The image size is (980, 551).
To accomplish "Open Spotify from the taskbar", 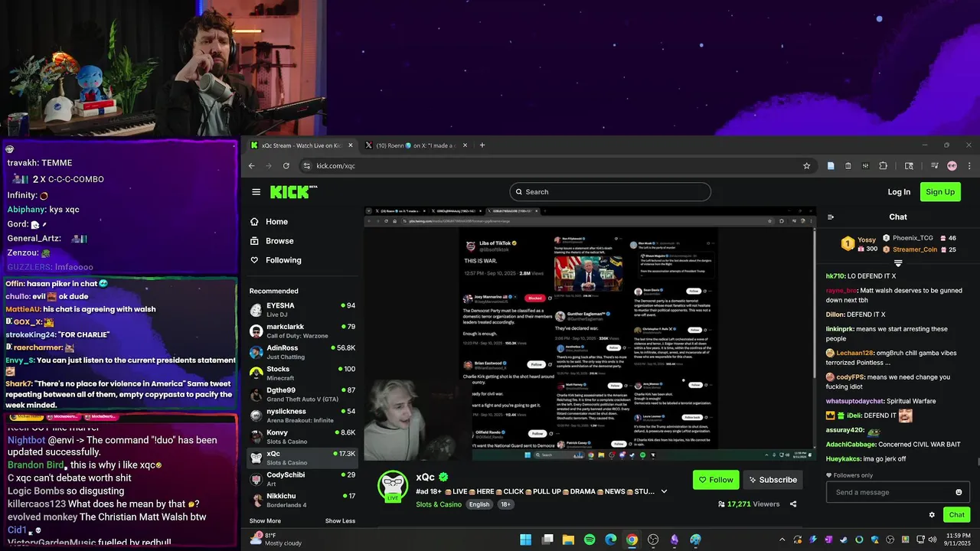I will coord(590,540).
